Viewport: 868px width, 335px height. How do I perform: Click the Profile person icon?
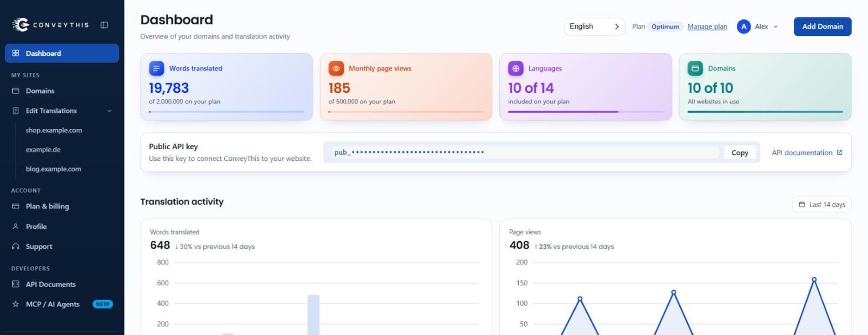pyautogui.click(x=15, y=227)
